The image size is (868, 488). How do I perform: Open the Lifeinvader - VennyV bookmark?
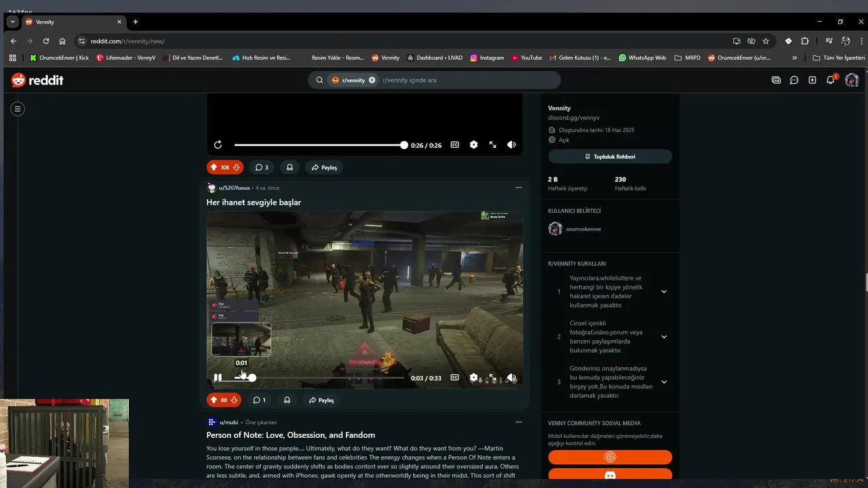tap(126, 58)
